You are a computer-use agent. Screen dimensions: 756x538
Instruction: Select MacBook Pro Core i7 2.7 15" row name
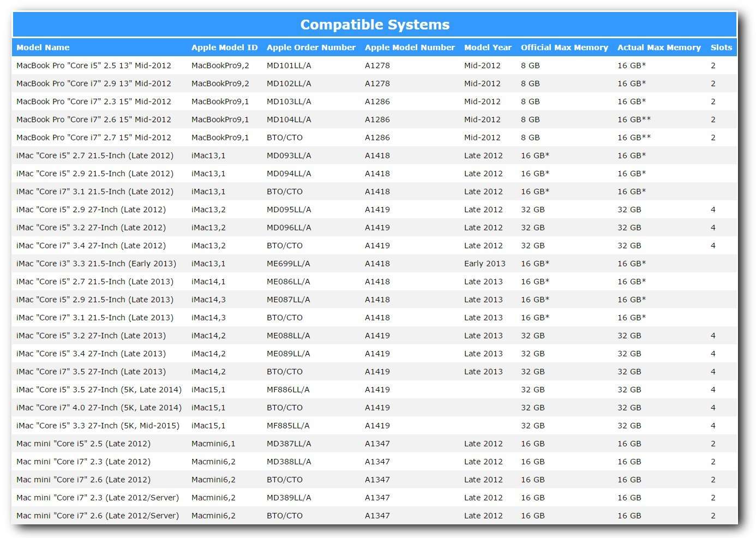tap(94, 138)
